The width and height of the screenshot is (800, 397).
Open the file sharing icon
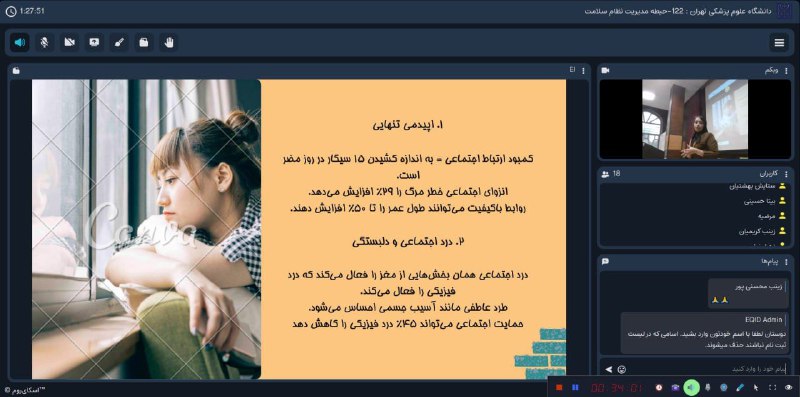pyautogui.click(x=144, y=42)
